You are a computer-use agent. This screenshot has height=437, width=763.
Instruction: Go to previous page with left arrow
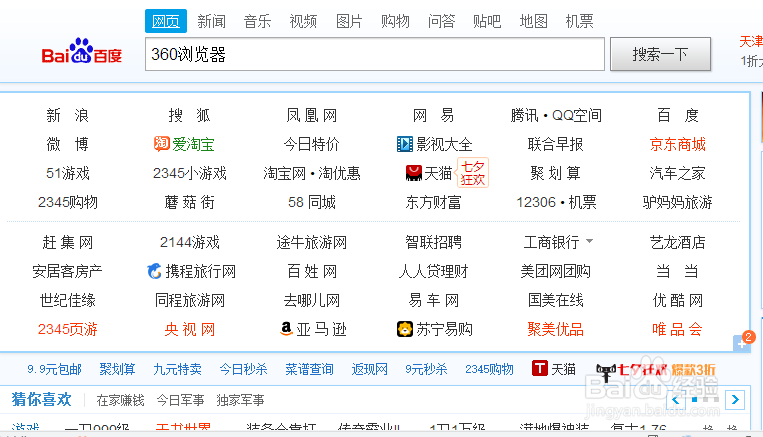pos(675,400)
